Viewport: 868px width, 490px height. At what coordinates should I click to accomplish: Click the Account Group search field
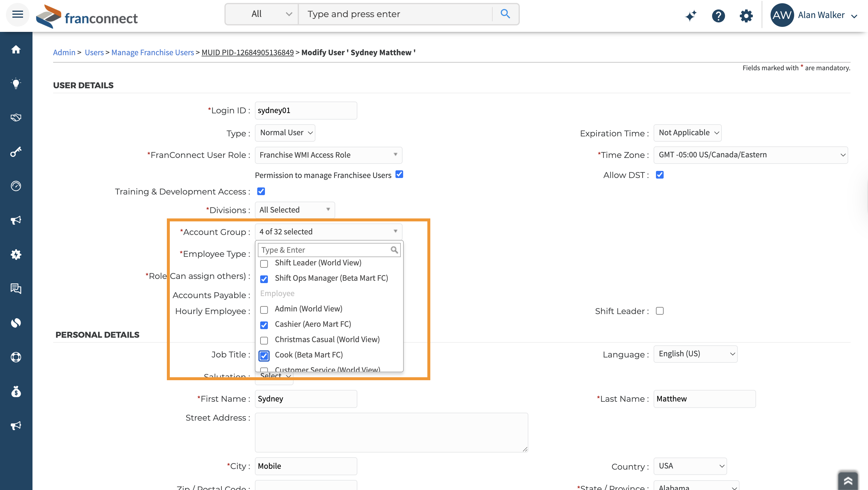[325, 250]
